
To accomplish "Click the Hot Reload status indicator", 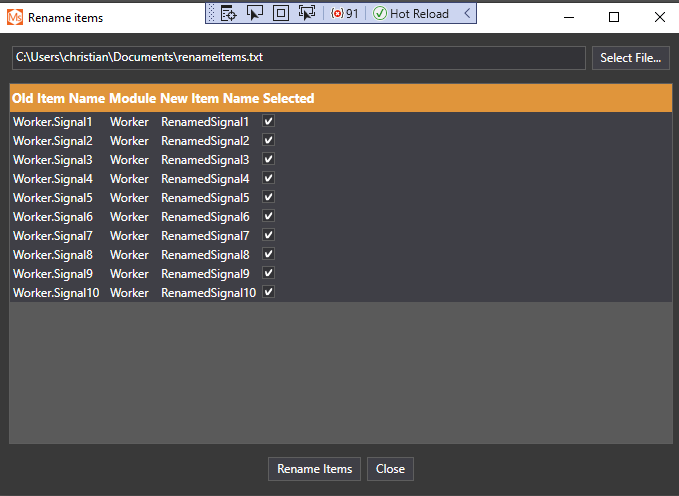I will click(411, 14).
